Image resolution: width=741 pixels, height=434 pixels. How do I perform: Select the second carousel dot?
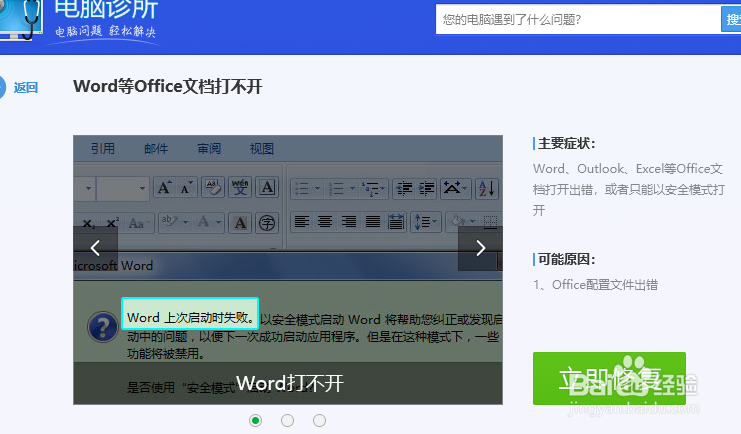point(287,420)
